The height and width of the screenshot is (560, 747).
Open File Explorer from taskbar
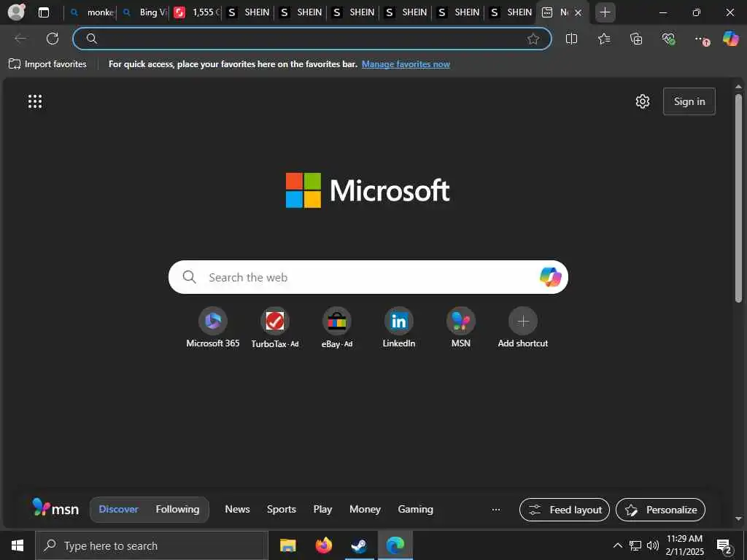tap(287, 545)
